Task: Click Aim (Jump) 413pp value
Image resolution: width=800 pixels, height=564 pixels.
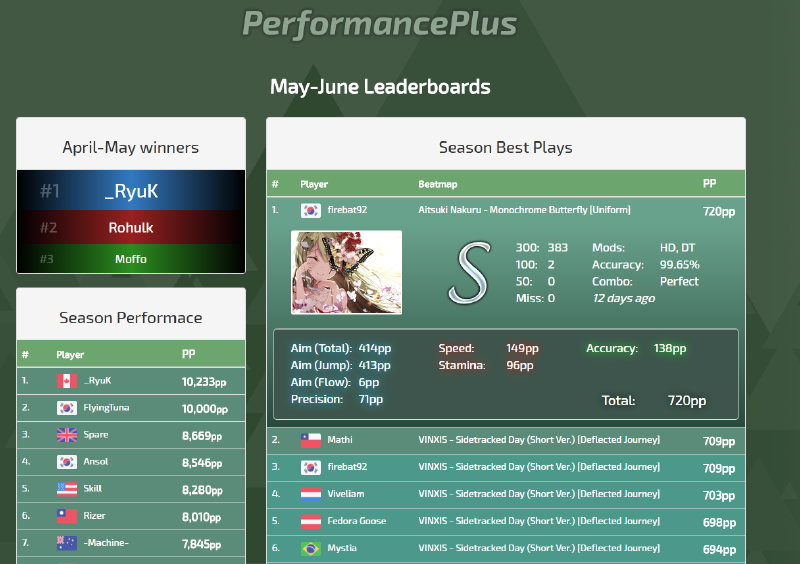Action: [x=374, y=365]
